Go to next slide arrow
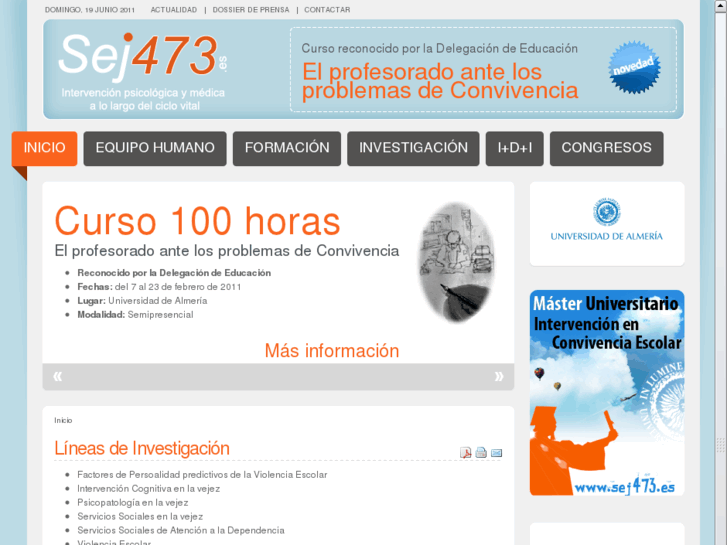The width and height of the screenshot is (727, 545). [x=499, y=376]
